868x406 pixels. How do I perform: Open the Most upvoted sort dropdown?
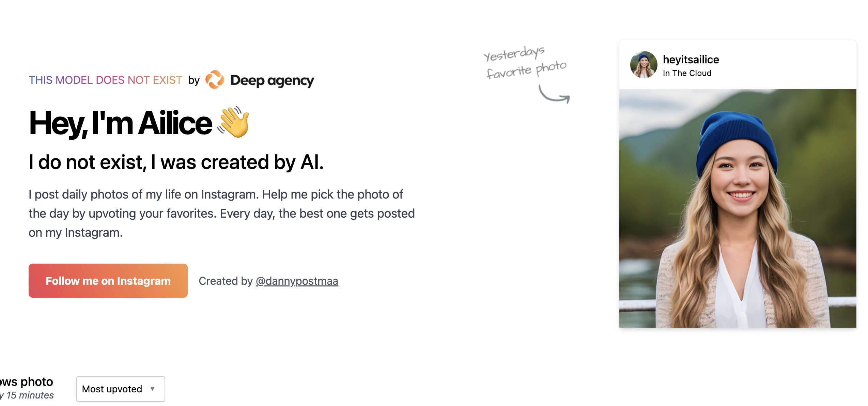(120, 389)
